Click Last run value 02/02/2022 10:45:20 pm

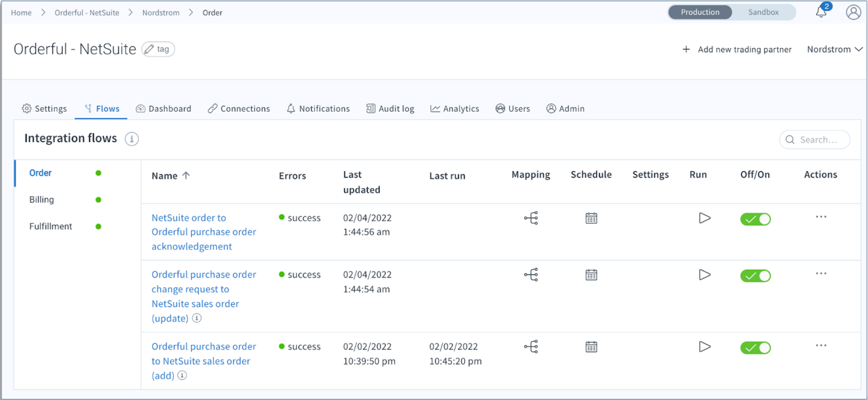tap(455, 354)
